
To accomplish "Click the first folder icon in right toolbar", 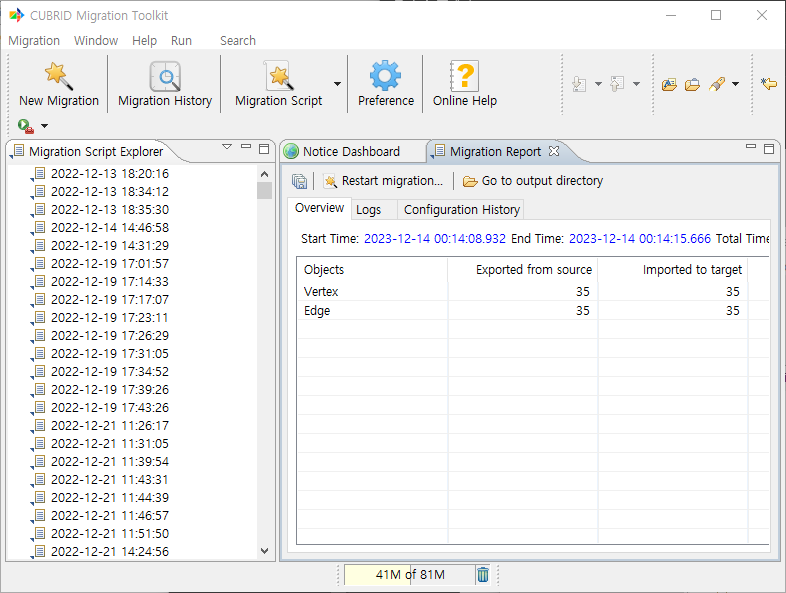I will click(669, 84).
